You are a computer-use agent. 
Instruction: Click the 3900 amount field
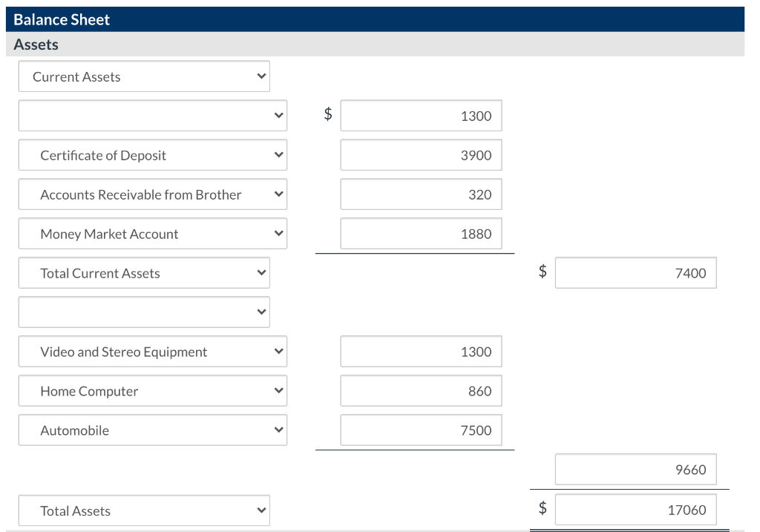pos(421,154)
